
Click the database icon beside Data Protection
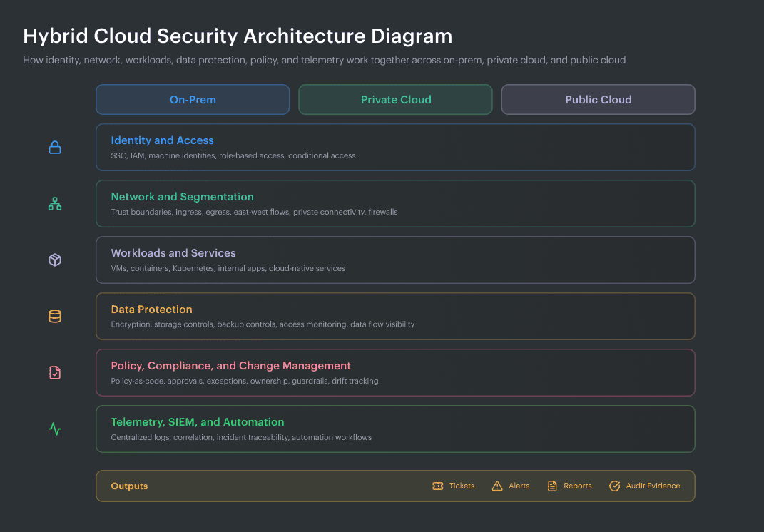click(x=55, y=316)
